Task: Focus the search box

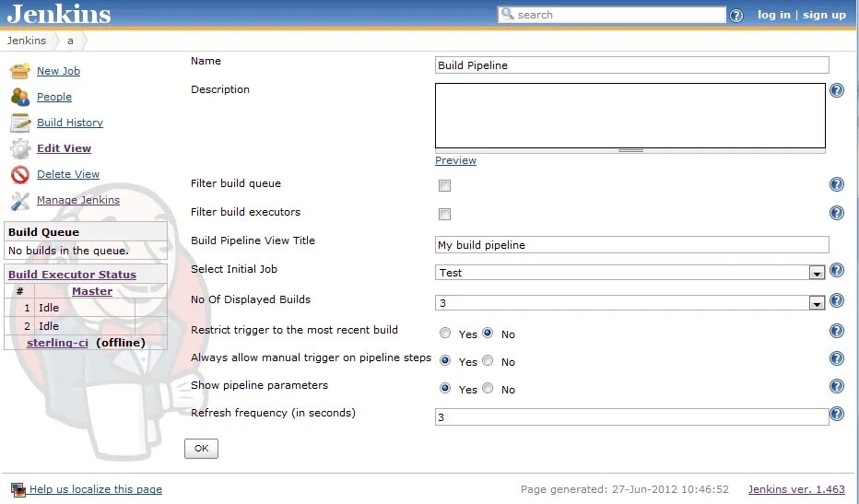Action: [613, 15]
